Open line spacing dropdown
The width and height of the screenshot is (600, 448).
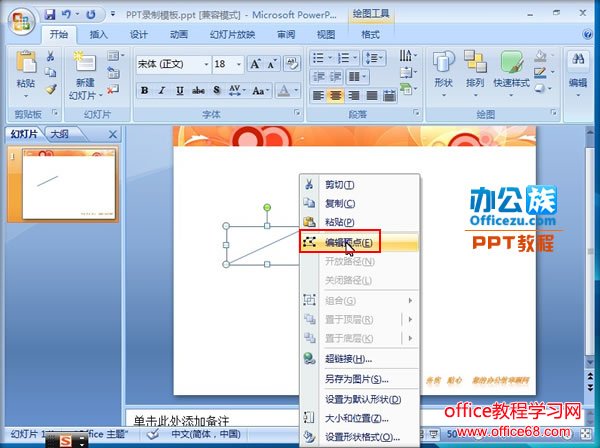pyautogui.click(x=374, y=58)
